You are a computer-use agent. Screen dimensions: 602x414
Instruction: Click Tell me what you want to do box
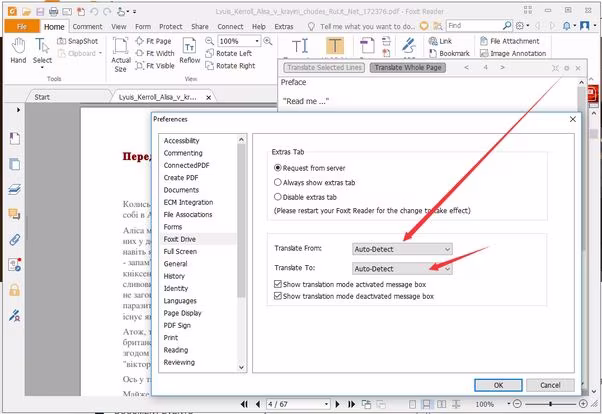pos(367,26)
